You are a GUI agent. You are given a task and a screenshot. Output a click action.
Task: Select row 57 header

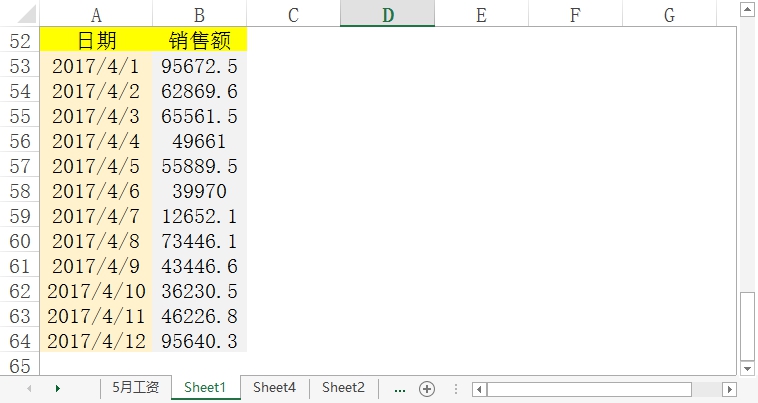coord(20,166)
